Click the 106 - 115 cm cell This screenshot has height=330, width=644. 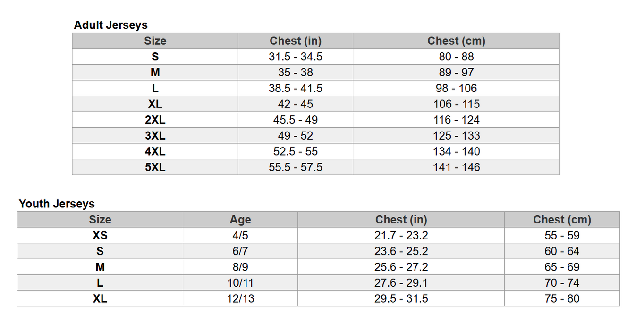(x=456, y=104)
